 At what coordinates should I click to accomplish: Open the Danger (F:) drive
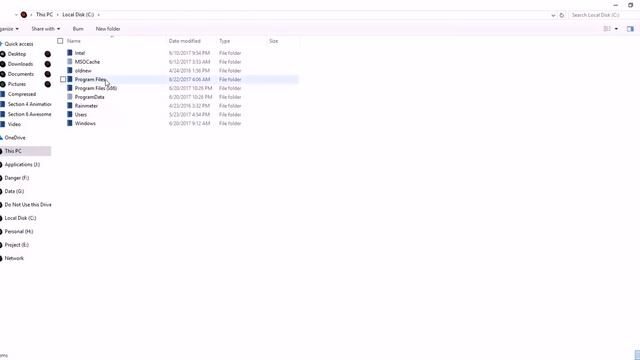point(17,178)
